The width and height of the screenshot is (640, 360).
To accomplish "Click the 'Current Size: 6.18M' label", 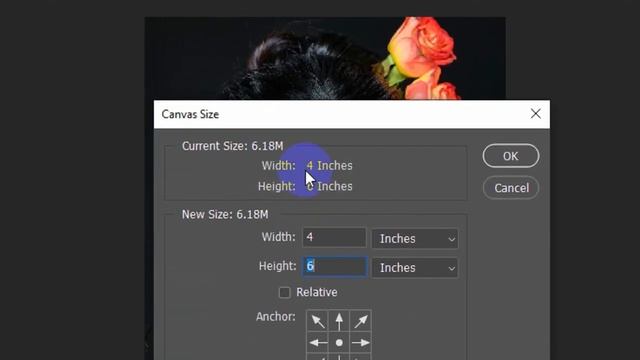I will click(x=232, y=146).
